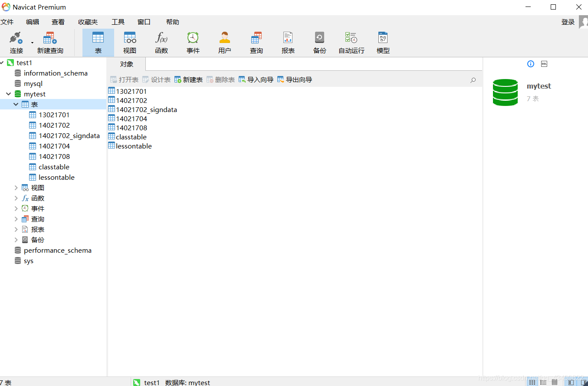The width and height of the screenshot is (588, 386).
Task: Open the 文件 menu
Action: coord(7,22)
